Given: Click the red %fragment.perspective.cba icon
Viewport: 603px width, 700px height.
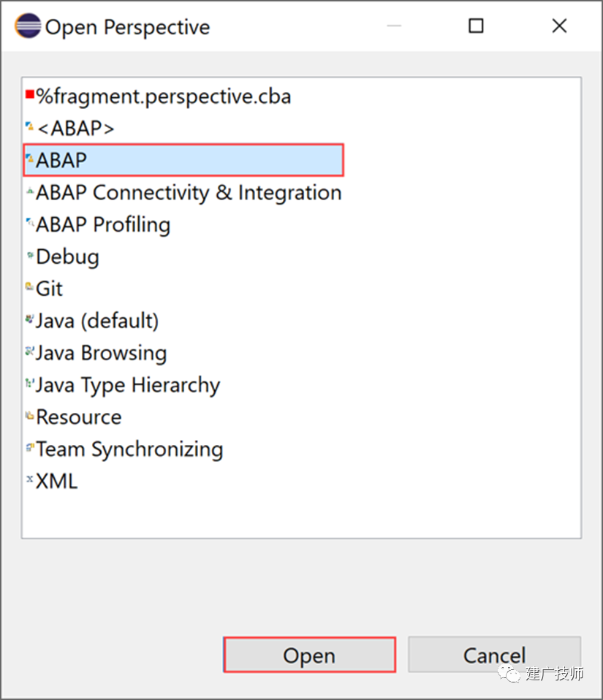Looking at the screenshot, I should [x=30, y=94].
